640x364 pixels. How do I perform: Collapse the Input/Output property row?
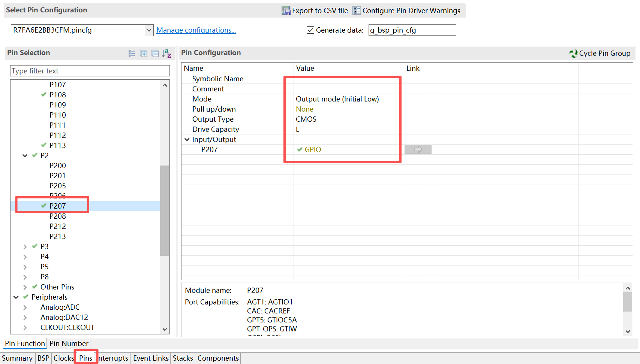tap(187, 139)
